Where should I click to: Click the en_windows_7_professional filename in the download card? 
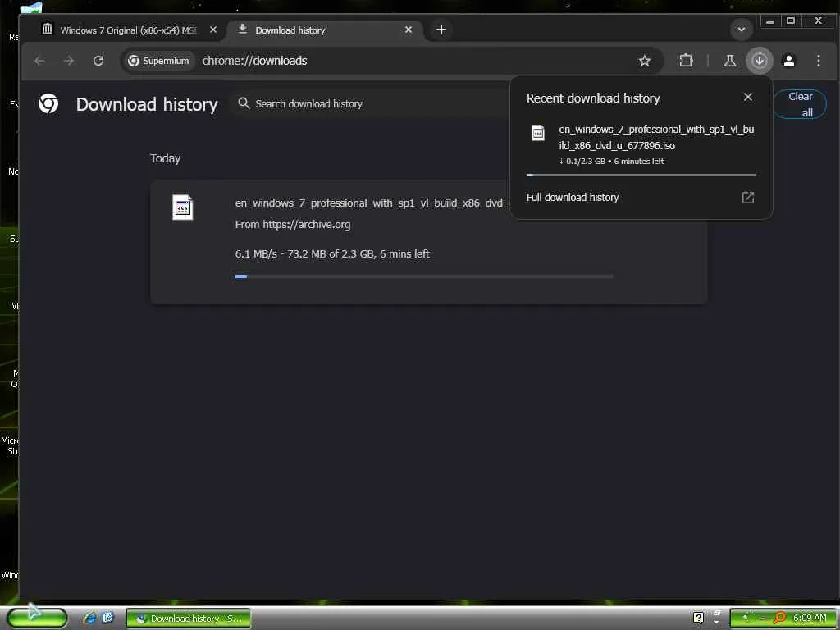(372, 203)
